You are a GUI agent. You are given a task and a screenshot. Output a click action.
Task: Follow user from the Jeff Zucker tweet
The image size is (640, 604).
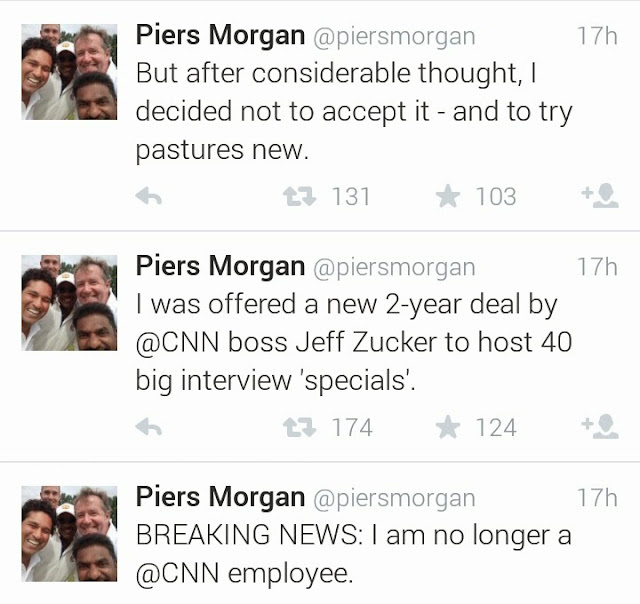pos(600,428)
